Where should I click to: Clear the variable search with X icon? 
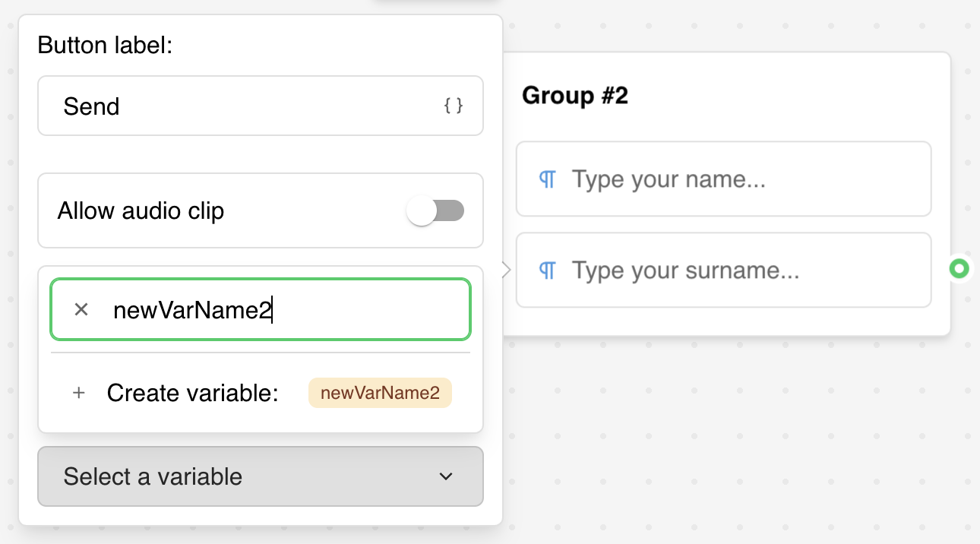pos(81,309)
